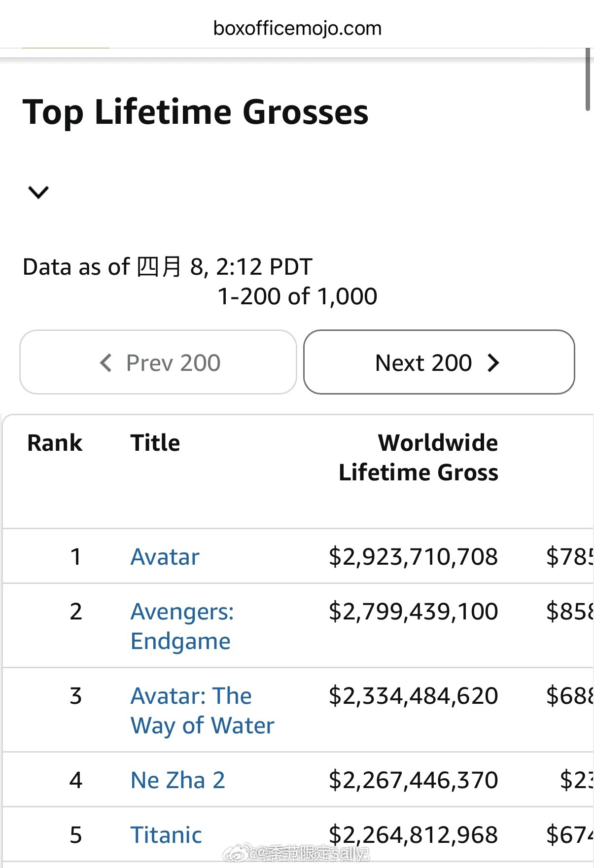Click the page scrollbar at the right edge
Screen dimensions: 594x868
click(588, 79)
